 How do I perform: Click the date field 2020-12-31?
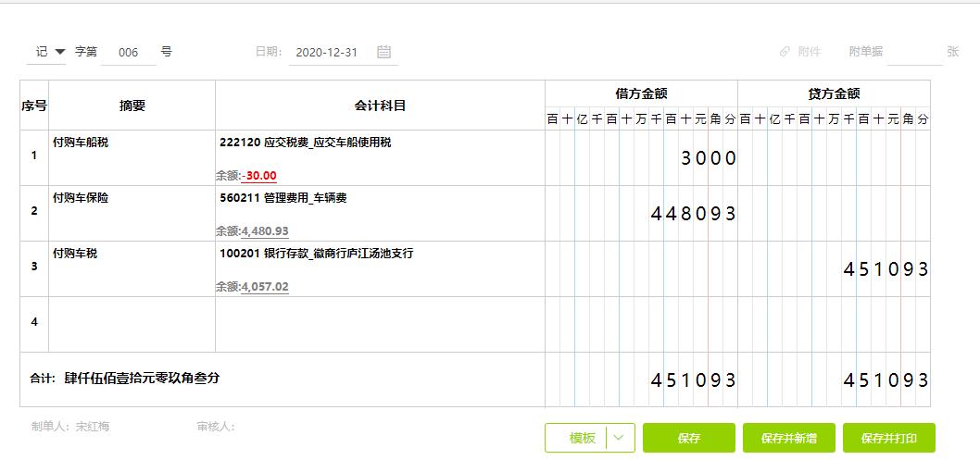pyautogui.click(x=326, y=53)
